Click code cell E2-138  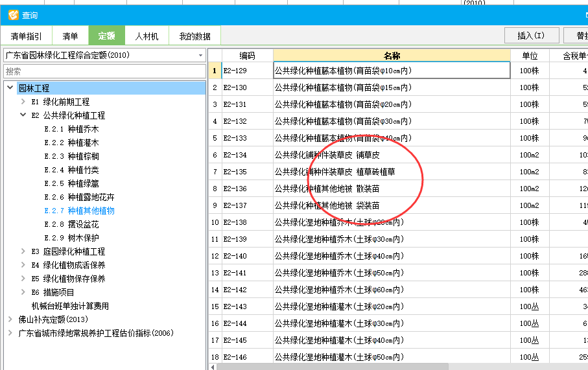coord(248,222)
